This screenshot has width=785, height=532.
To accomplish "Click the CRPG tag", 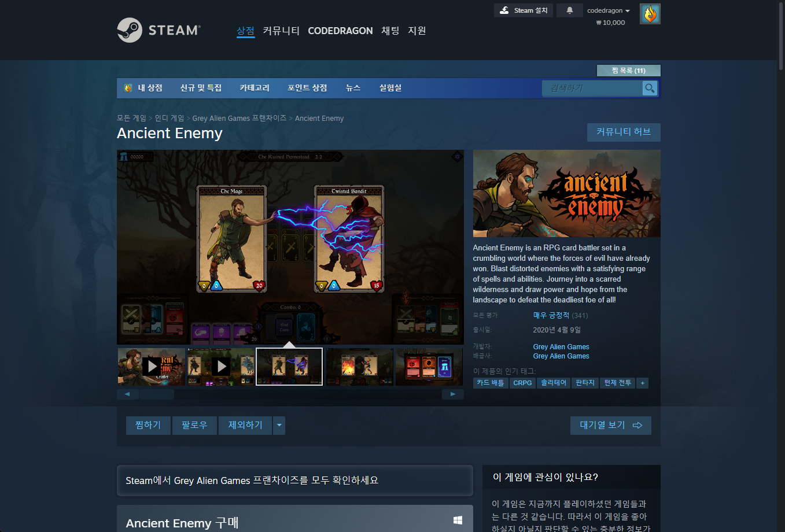I will pos(522,383).
